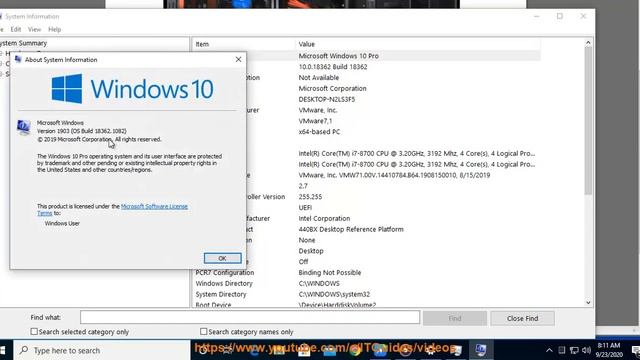Open the View menu

coord(34,29)
